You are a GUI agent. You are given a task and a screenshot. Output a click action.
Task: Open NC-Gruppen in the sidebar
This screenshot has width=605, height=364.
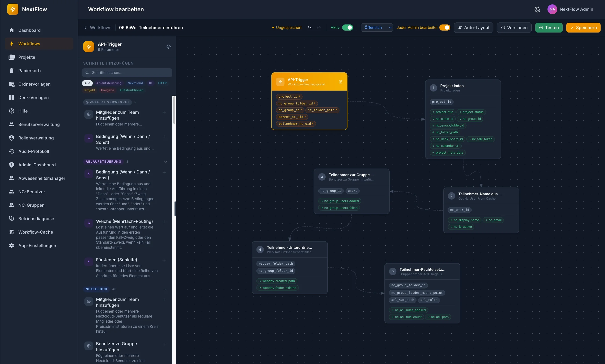pyautogui.click(x=39, y=205)
